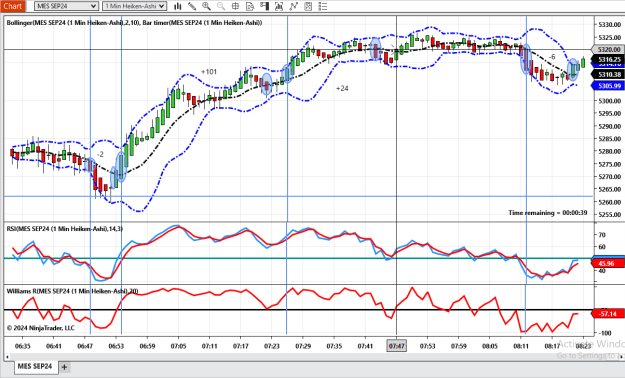The height and width of the screenshot is (378, 625).
Task: Open the Chart menu button
Action: [12, 6]
